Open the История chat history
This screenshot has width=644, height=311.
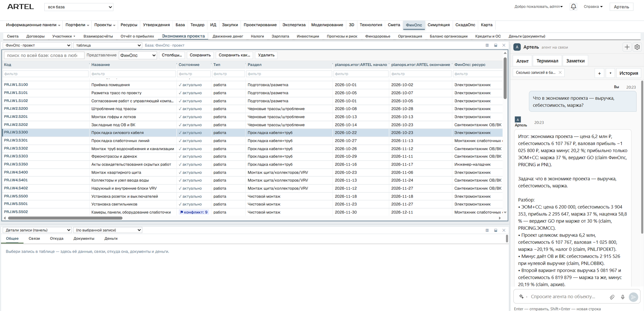[x=628, y=73]
